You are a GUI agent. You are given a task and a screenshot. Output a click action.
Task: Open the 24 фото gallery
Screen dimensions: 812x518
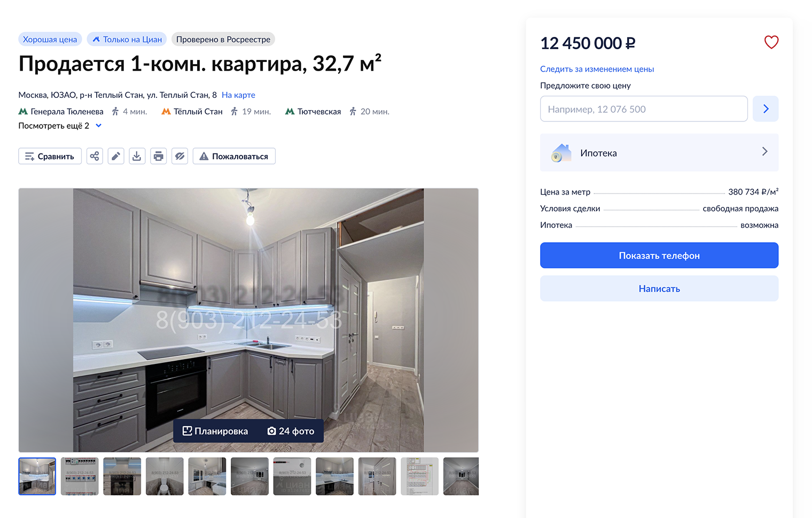coord(291,431)
